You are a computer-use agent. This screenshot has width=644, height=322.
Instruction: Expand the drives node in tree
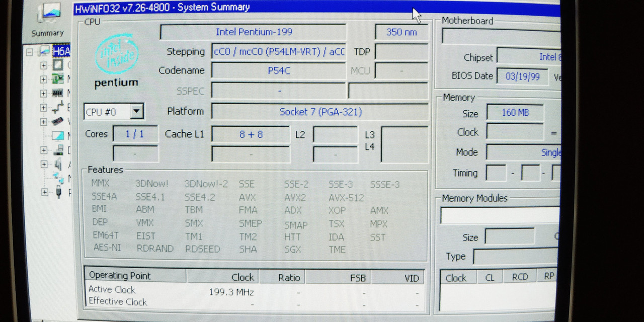click(44, 150)
